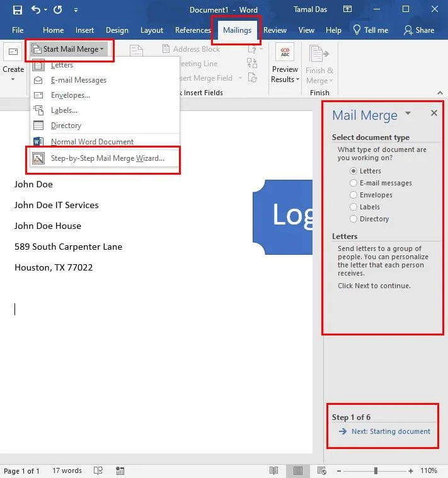Click the text John Doe IT Services
The height and width of the screenshot is (478, 448).
pyautogui.click(x=56, y=205)
